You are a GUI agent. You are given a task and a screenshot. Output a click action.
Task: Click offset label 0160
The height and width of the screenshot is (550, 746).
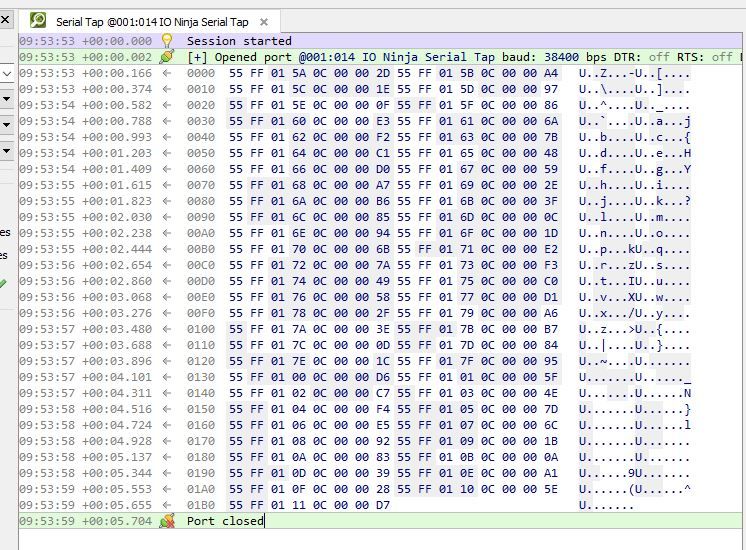201,425
